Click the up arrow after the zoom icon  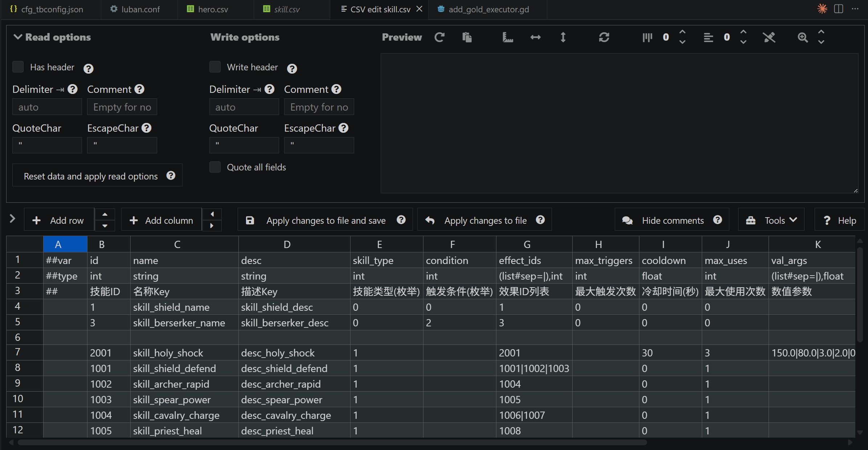coord(821,32)
